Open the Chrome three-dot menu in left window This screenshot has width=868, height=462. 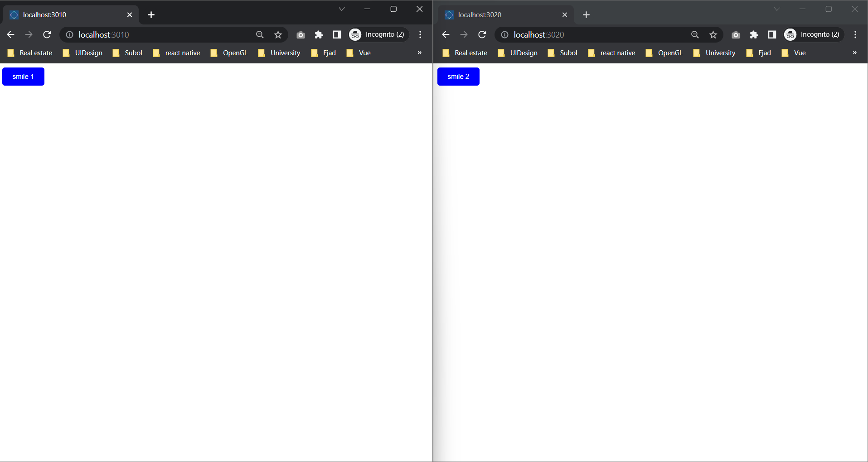tap(420, 35)
